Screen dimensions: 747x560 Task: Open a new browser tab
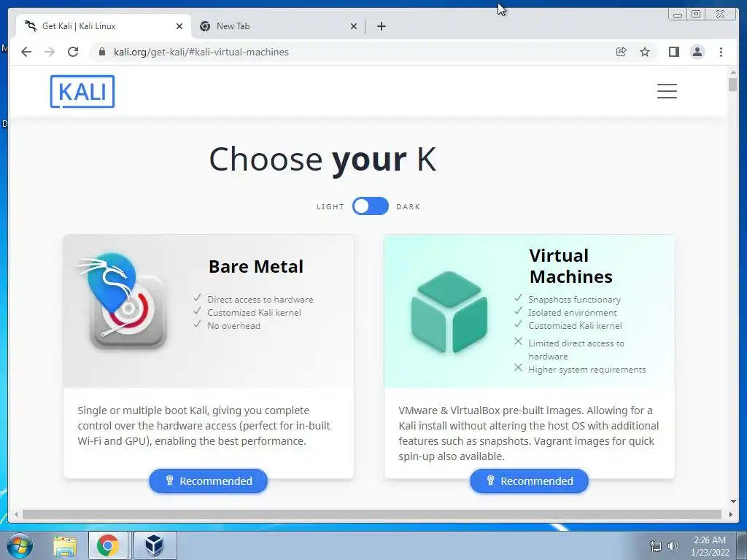coord(381,26)
